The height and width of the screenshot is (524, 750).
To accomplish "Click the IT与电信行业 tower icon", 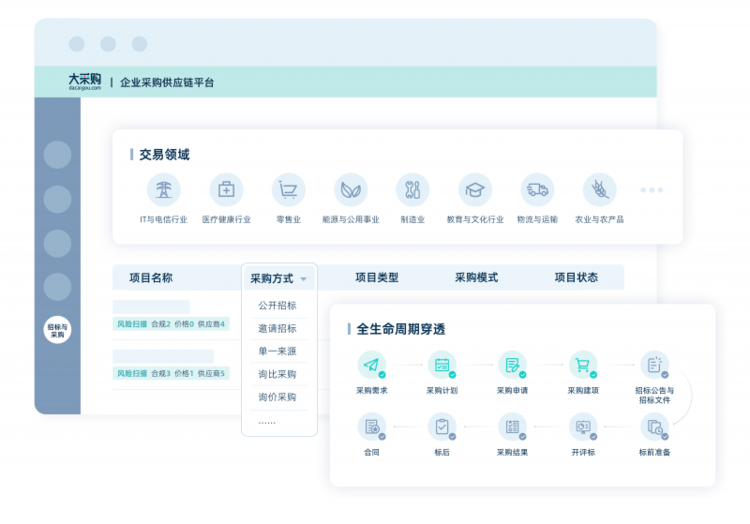I will coord(163,189).
